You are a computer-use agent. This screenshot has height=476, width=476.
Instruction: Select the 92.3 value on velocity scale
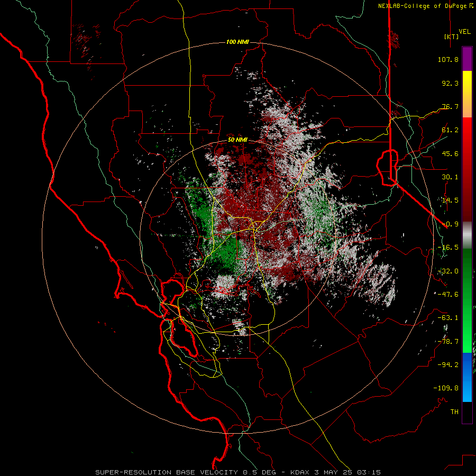click(x=450, y=83)
